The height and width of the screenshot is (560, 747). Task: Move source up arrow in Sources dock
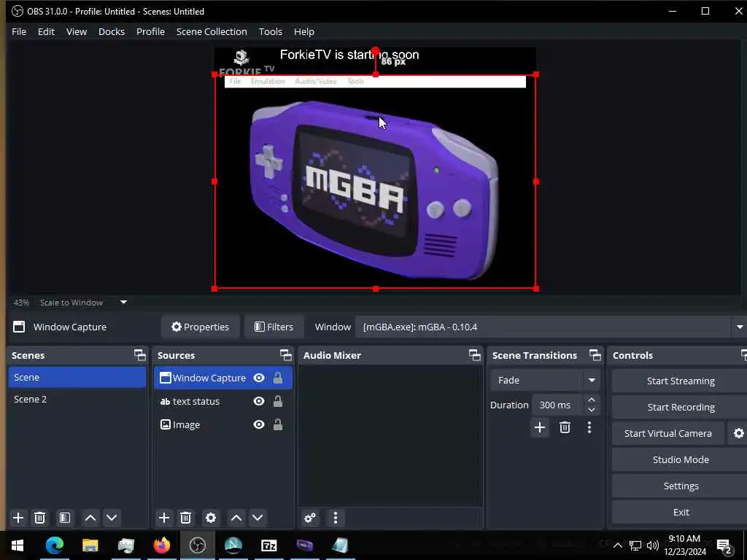236,518
